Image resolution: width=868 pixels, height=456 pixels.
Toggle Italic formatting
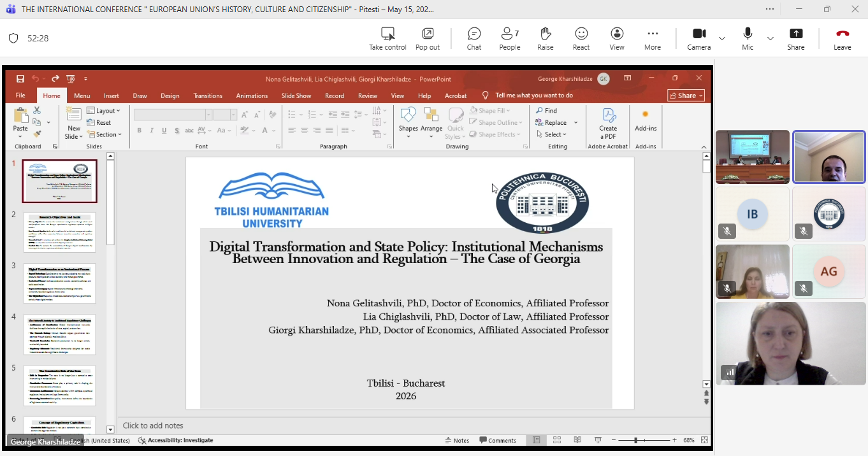[152, 131]
